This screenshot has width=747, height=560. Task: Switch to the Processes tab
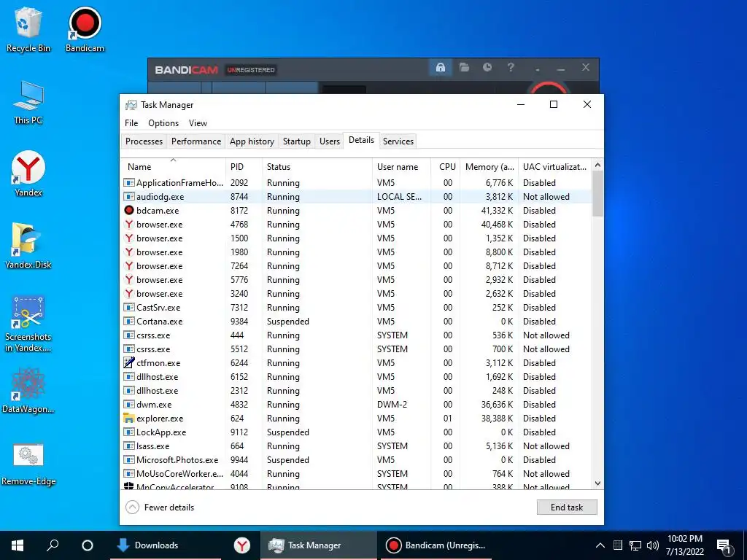tap(144, 141)
